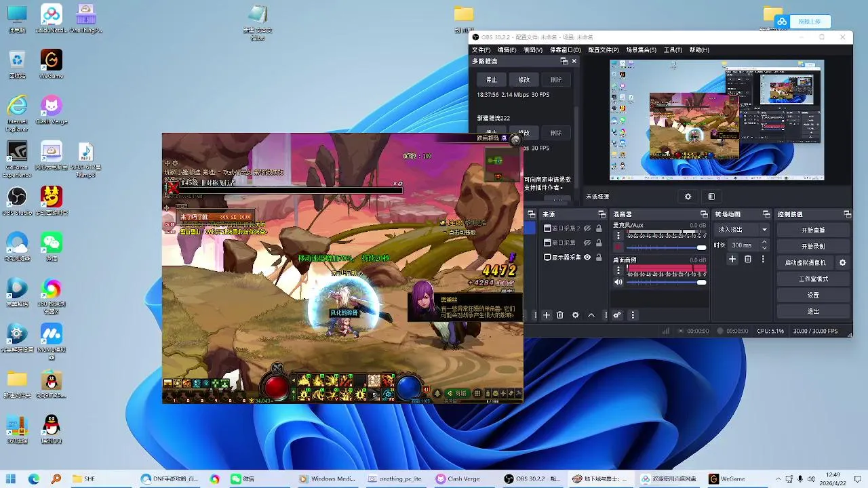Open WeGame desktop shortcut
868x488 pixels.
51,64
